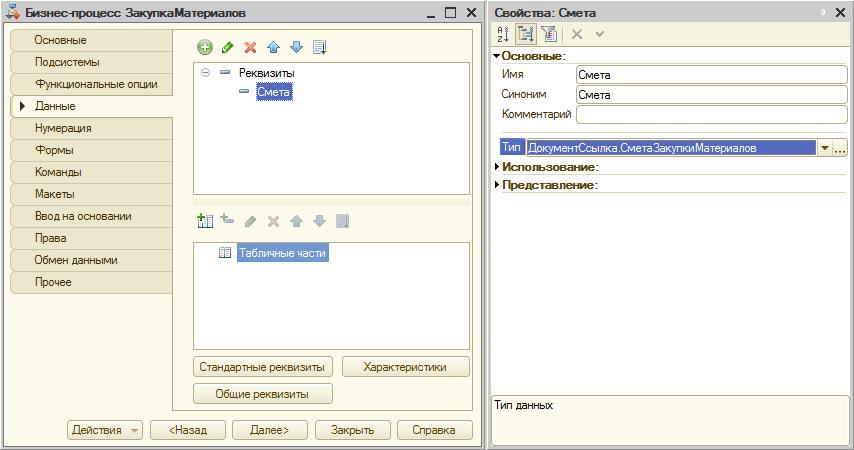Open the Прочее tab
854x450 pixels.
click(x=92, y=282)
